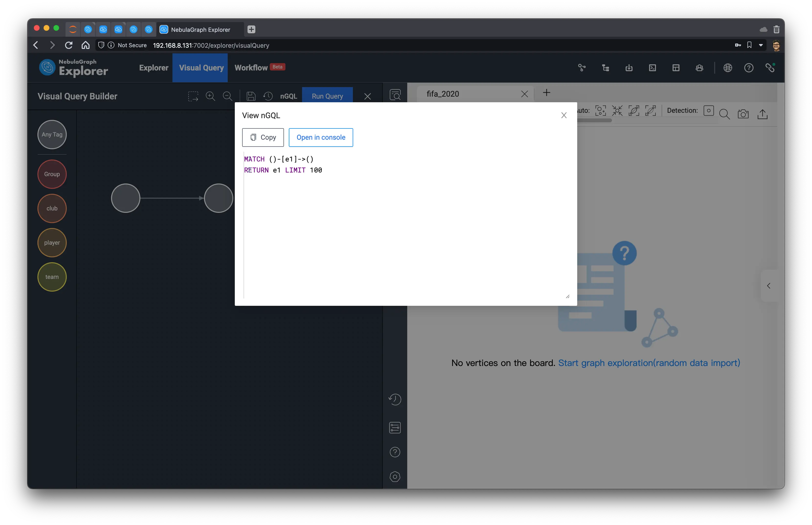The width and height of the screenshot is (812, 525).
Task: Toggle the player node type visibility
Action: (x=52, y=242)
